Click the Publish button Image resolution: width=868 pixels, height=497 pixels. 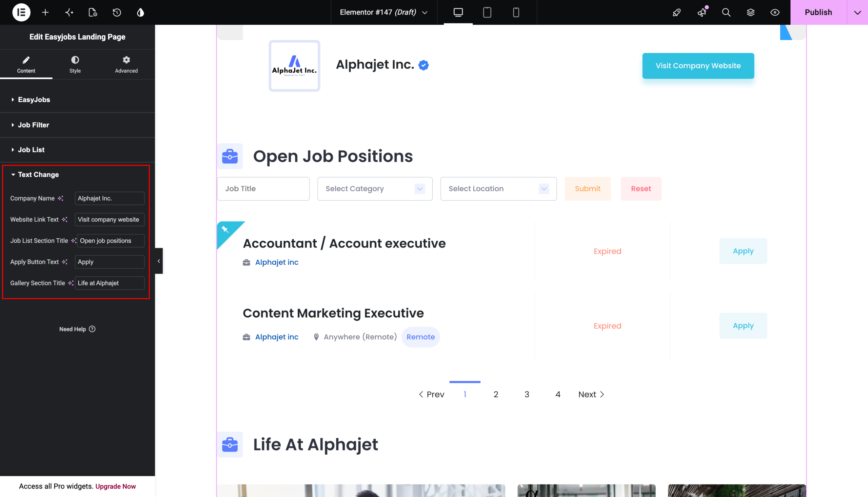(x=818, y=12)
